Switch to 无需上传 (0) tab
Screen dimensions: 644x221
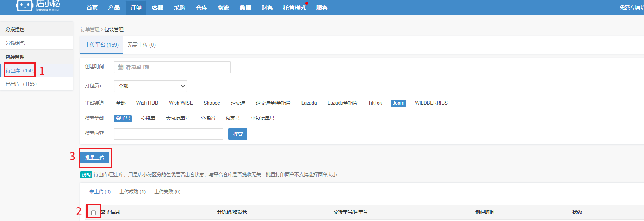pyautogui.click(x=141, y=45)
